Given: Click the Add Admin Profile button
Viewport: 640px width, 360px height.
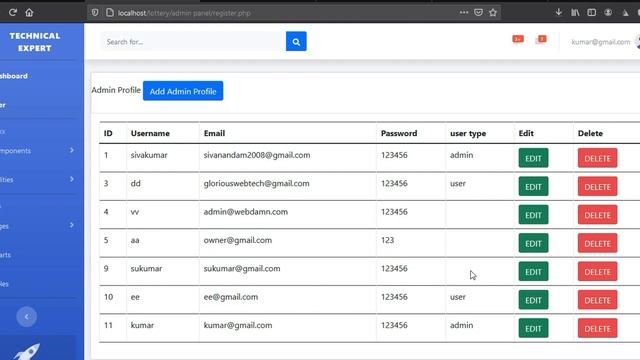Looking at the screenshot, I should (x=183, y=91).
